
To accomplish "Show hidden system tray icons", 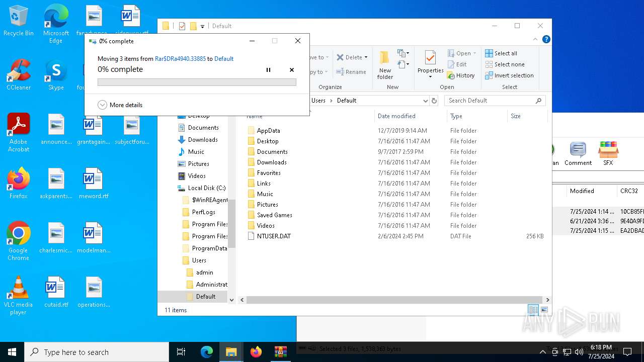I will pyautogui.click(x=542, y=352).
